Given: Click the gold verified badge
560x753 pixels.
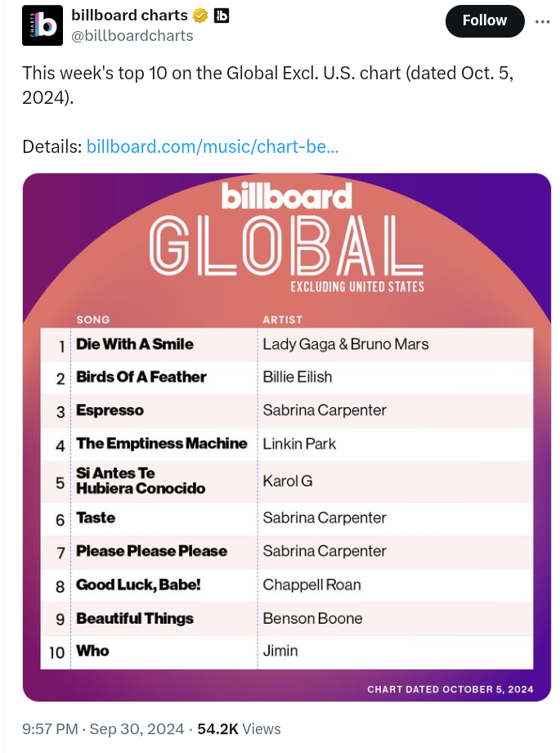Looking at the screenshot, I should 200,16.
